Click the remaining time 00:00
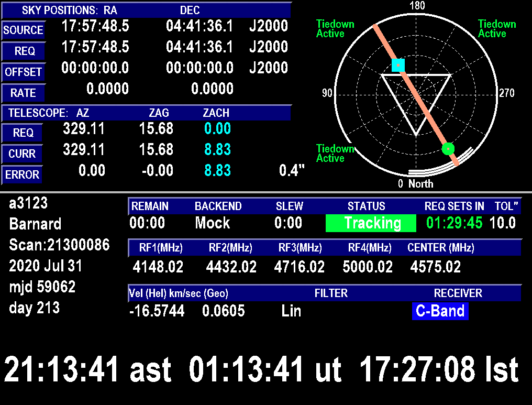The width and height of the screenshot is (532, 405). [x=147, y=223]
